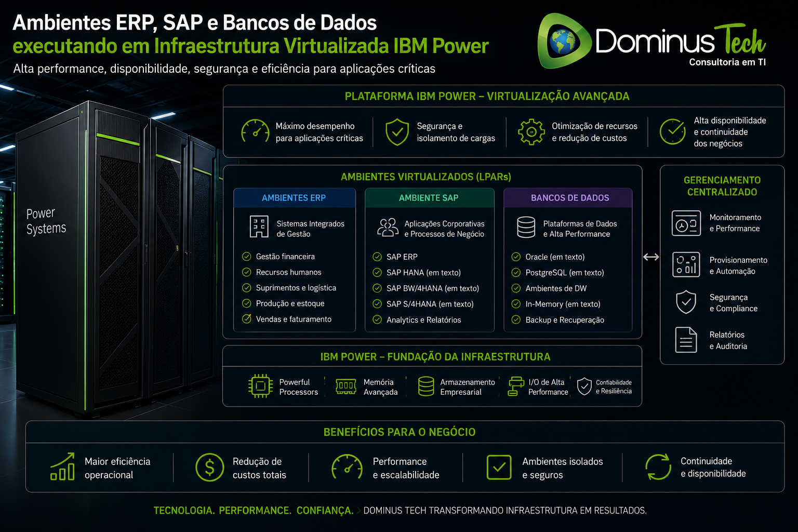
Task: Click the check mark beside Recursos humanos
Action: click(247, 272)
